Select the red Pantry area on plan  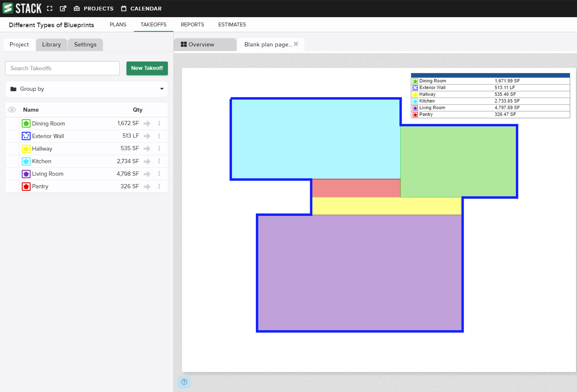pyautogui.click(x=356, y=188)
